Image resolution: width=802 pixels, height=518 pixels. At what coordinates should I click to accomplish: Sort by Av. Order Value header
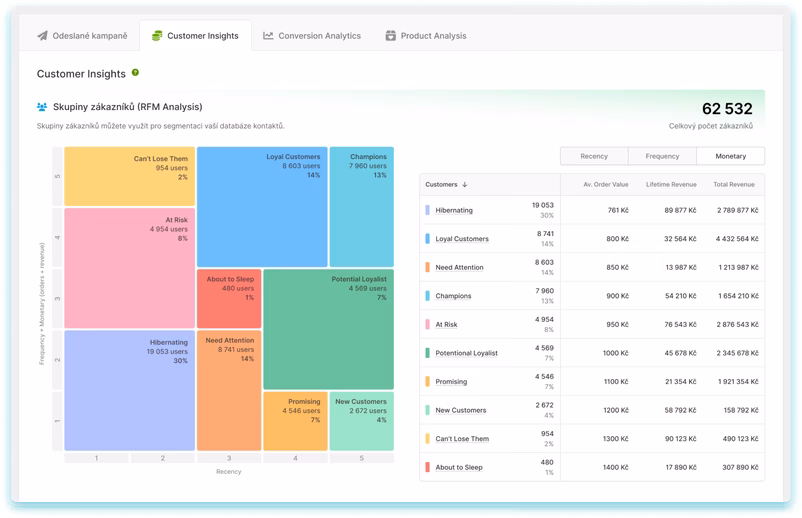(x=606, y=185)
